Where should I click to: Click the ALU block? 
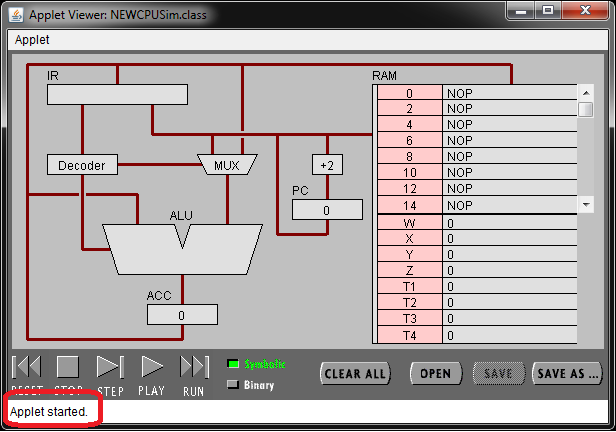pyautogui.click(x=182, y=249)
